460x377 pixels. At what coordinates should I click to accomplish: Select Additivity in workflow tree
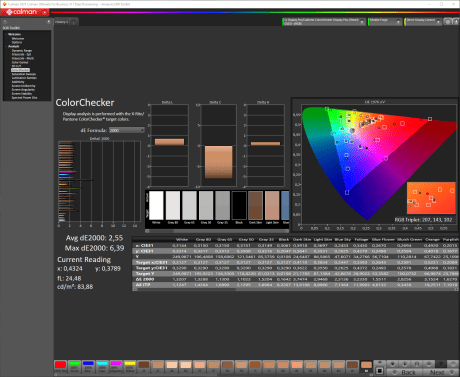pos(18,82)
